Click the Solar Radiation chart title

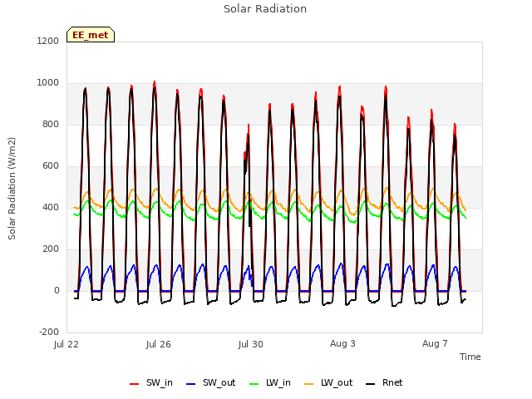tap(265, 9)
